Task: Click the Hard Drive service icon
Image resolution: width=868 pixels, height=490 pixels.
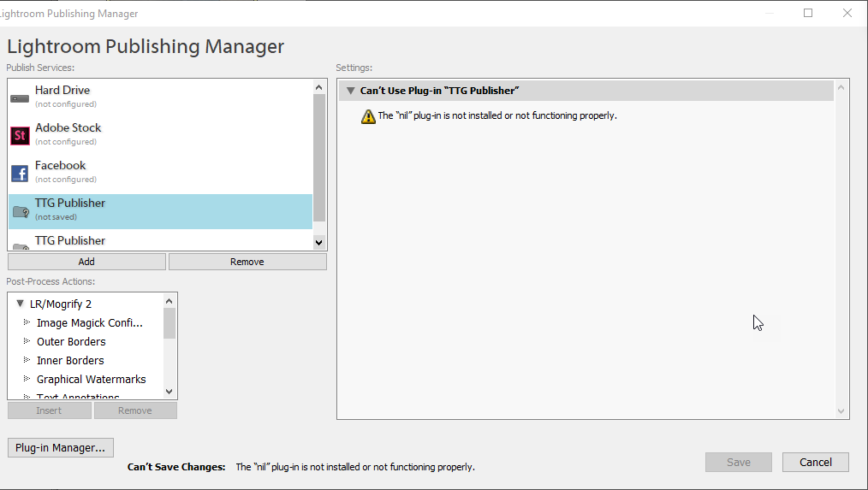Action: [x=20, y=98]
